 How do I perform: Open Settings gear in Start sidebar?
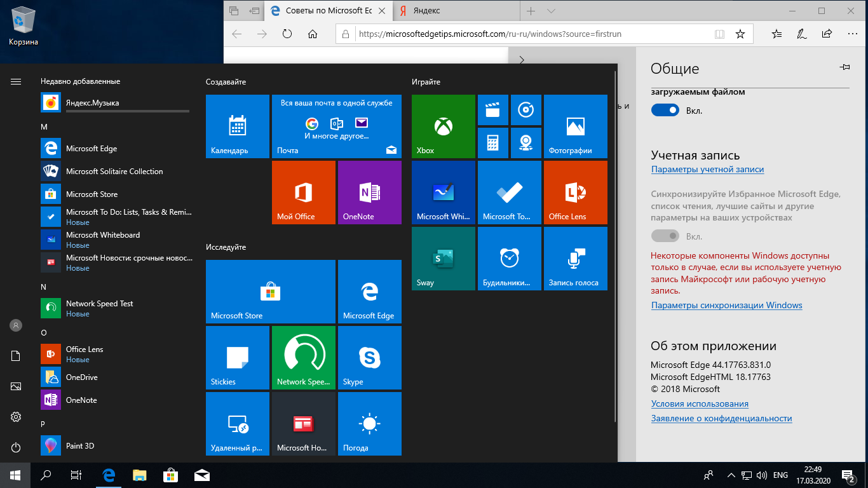16,417
